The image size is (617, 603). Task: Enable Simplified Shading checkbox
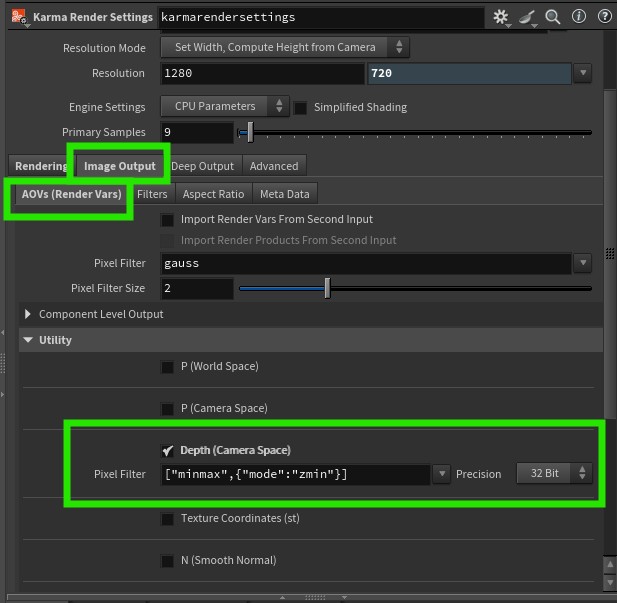tap(302, 107)
